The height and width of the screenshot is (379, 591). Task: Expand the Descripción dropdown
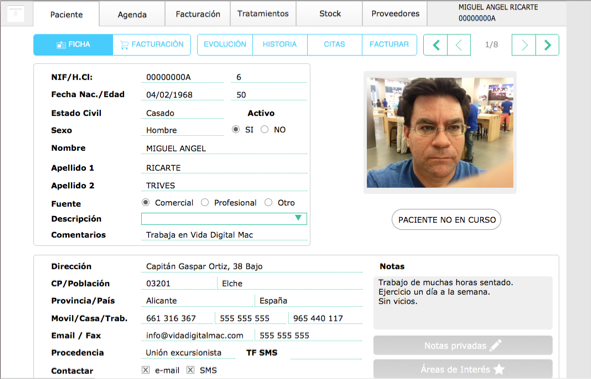click(x=224, y=219)
